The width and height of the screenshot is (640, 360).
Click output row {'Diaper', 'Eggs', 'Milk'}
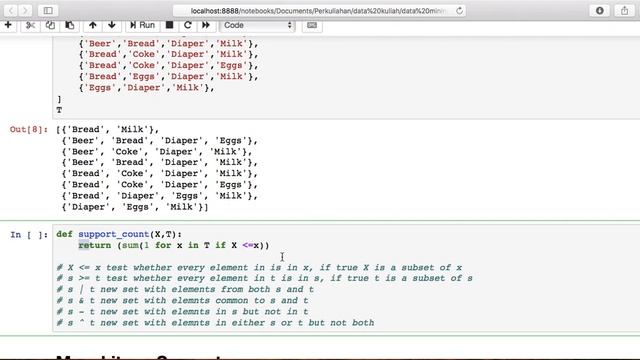(x=135, y=207)
